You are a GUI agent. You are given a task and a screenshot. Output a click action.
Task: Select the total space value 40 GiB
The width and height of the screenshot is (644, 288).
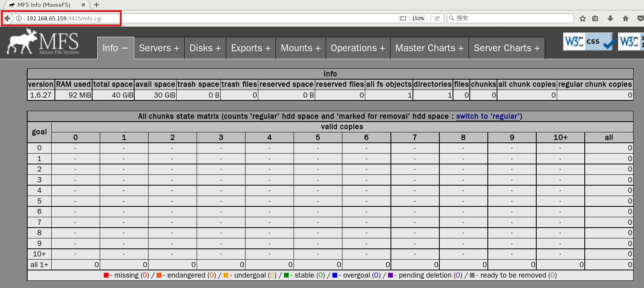[123, 95]
